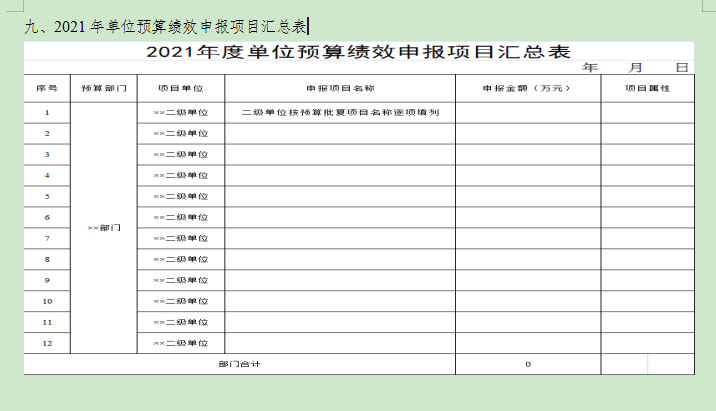The image size is (716, 411).
Task: Click the empty 项目属性 cell in row 3
Action: pos(646,154)
